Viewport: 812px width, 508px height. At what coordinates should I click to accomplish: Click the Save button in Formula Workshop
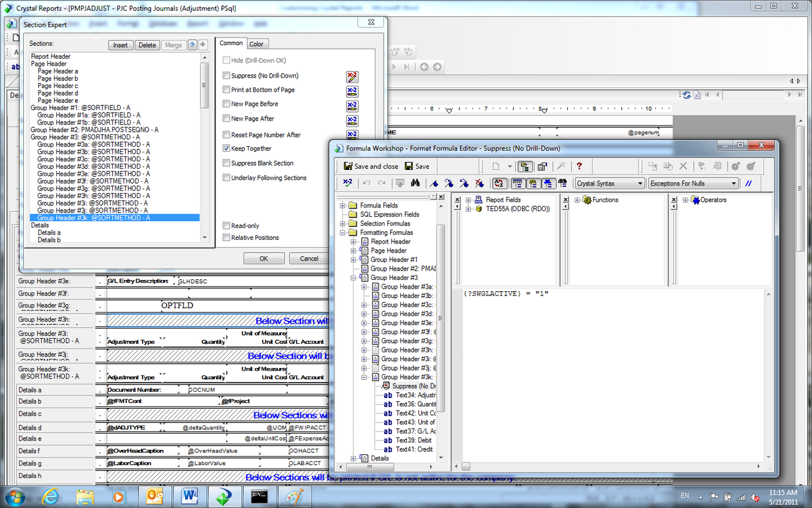[x=417, y=166]
